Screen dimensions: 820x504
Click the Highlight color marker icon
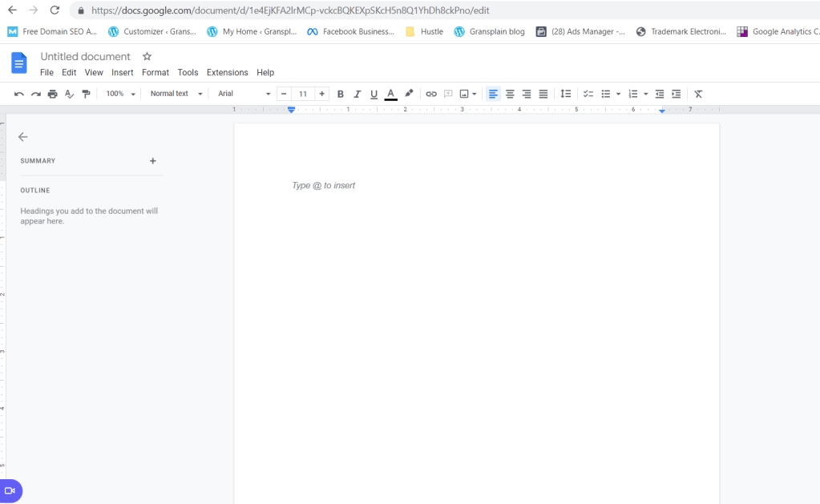coord(409,94)
